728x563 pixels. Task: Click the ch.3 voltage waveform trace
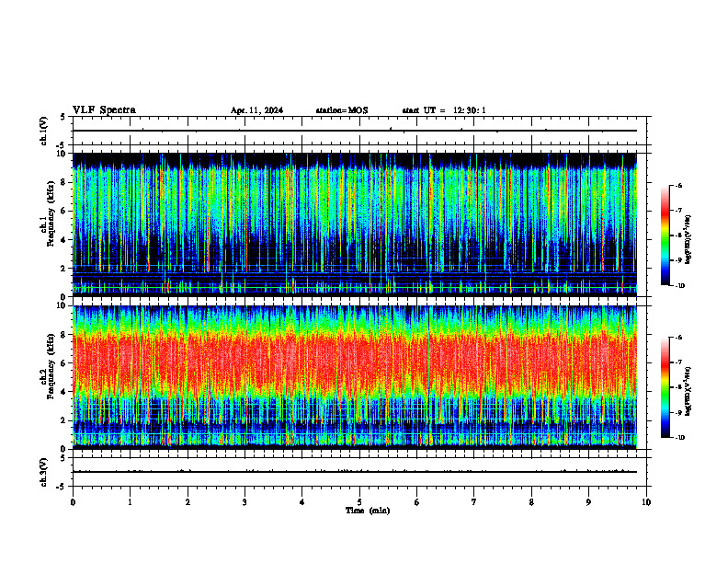(x=355, y=472)
